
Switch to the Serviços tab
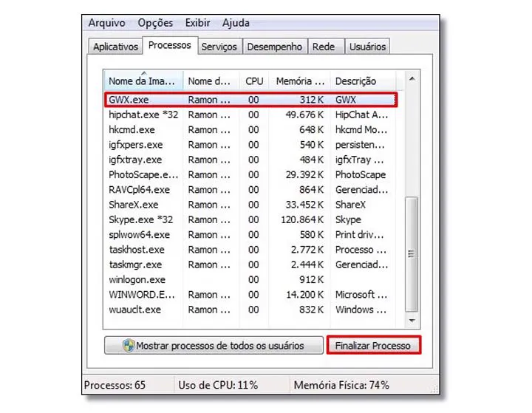pyautogui.click(x=219, y=46)
